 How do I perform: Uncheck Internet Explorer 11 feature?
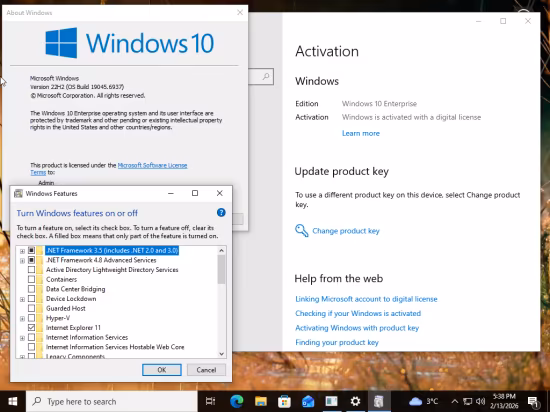[31, 327]
